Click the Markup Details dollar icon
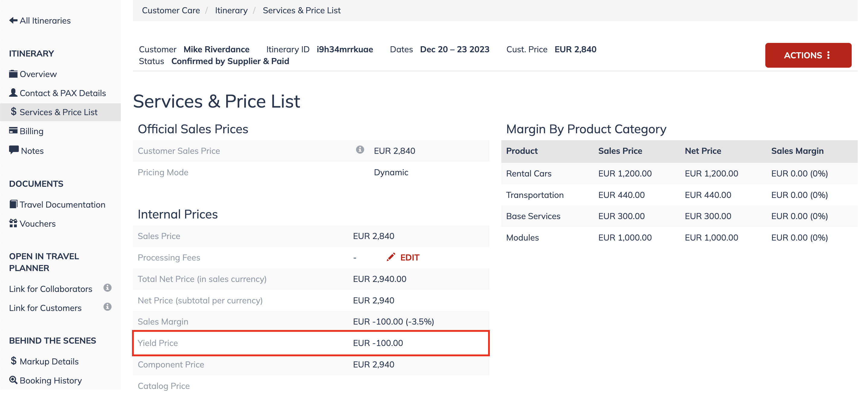Image resolution: width=868 pixels, height=414 pixels. pos(14,361)
